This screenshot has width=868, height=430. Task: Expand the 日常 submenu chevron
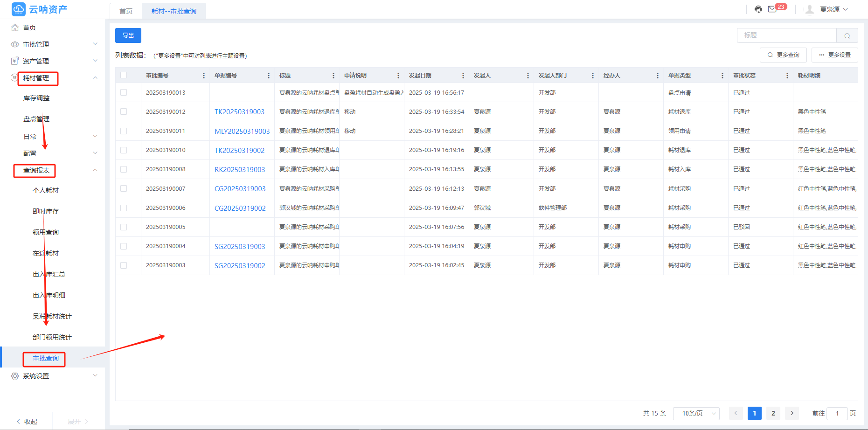click(95, 136)
